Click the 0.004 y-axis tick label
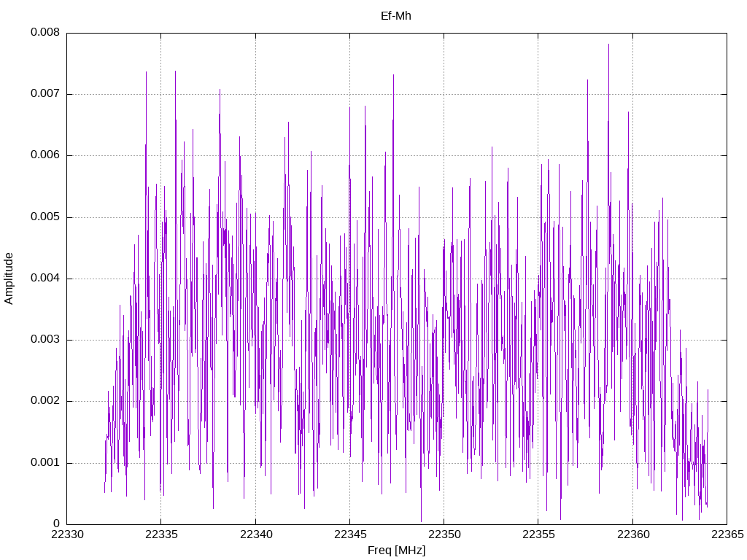 [x=45, y=278]
